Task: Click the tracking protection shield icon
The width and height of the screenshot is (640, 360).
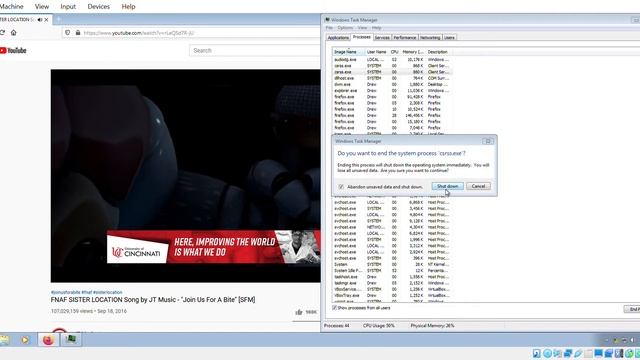Action: click(67, 33)
